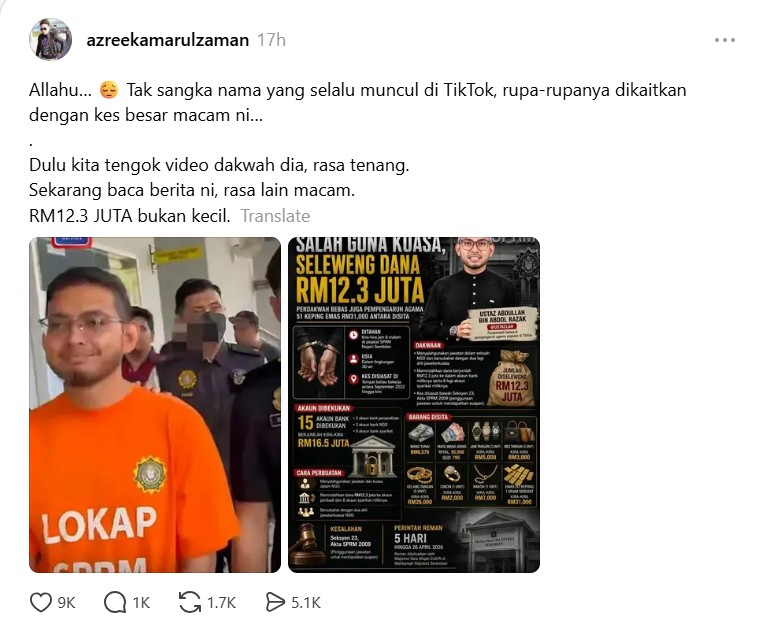Click the 9K likes count
This screenshot has width=757, height=618.
point(67,603)
